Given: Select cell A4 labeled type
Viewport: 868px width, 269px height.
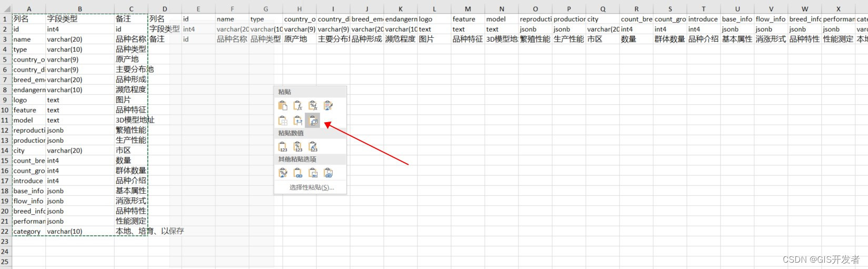Looking at the screenshot, I should [x=29, y=49].
